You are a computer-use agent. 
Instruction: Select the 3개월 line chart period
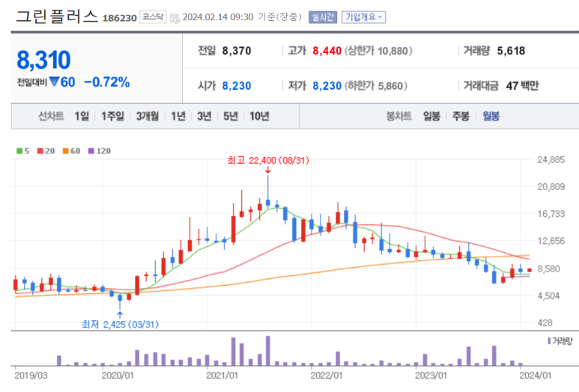148,116
